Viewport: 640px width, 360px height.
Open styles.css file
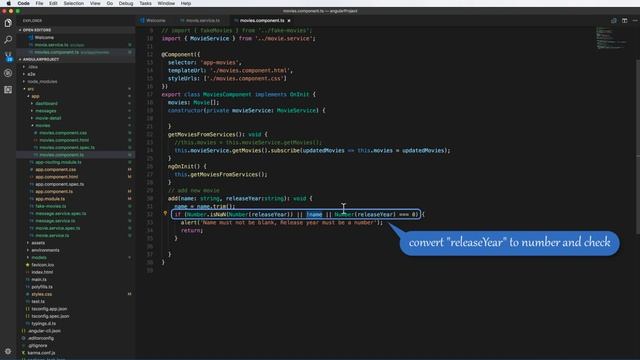click(41, 294)
